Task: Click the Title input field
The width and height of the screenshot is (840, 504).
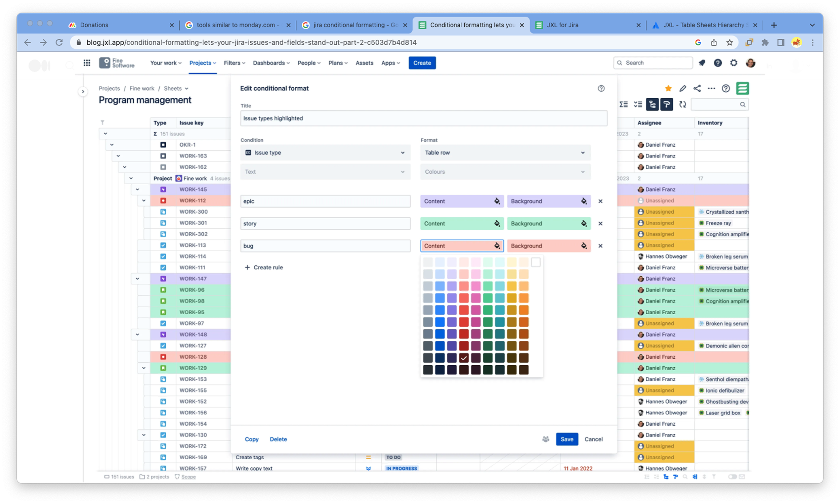Action: click(x=423, y=118)
